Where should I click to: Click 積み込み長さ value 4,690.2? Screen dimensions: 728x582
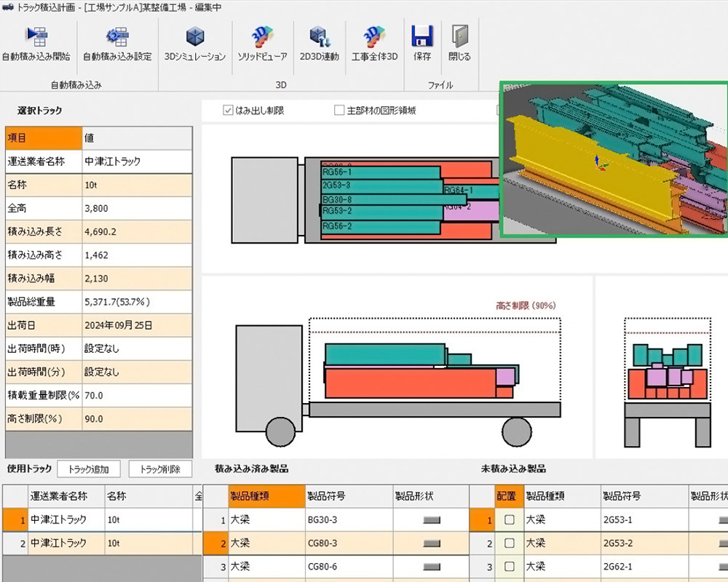137,231
